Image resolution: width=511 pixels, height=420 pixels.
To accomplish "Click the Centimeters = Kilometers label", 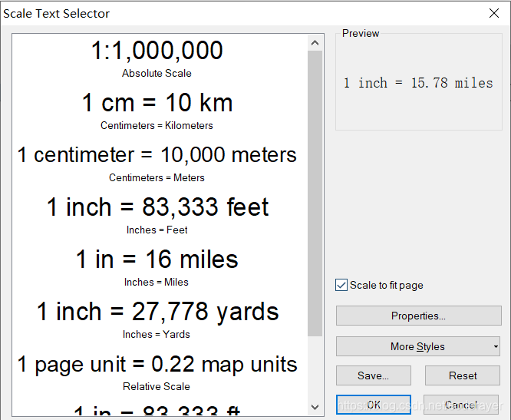I will [157, 126].
